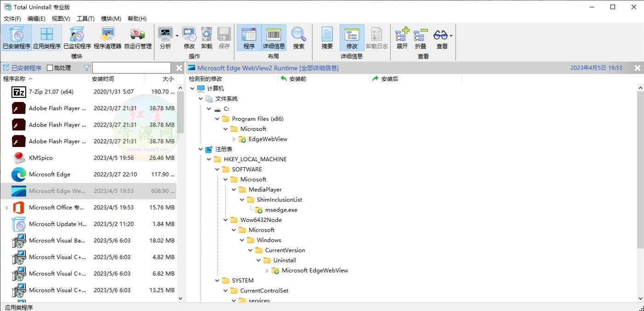Click the 安装后 column header
644x311 pixels.
coord(389,79)
